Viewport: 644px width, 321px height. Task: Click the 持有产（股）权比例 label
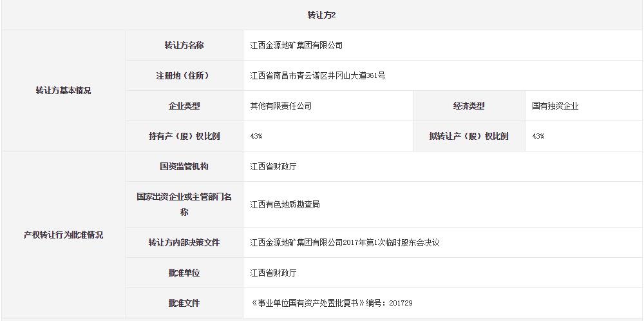184,136
